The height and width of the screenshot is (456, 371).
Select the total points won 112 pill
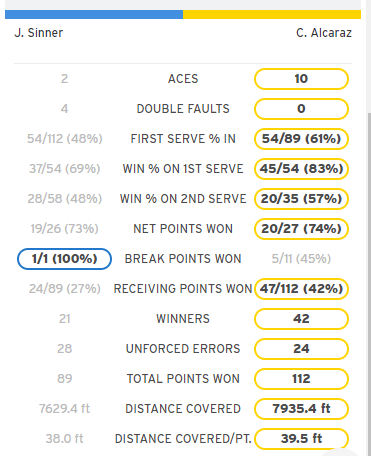pos(301,379)
